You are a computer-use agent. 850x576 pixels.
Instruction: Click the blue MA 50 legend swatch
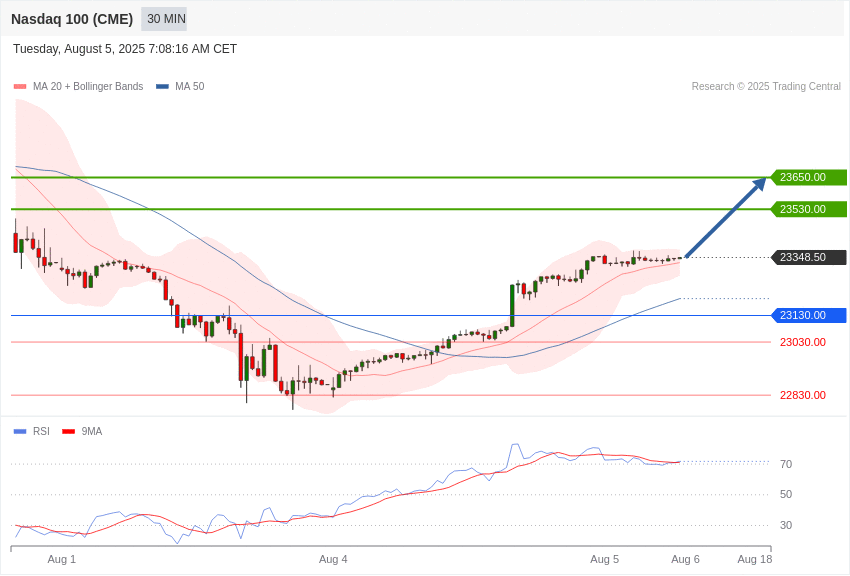(x=162, y=86)
